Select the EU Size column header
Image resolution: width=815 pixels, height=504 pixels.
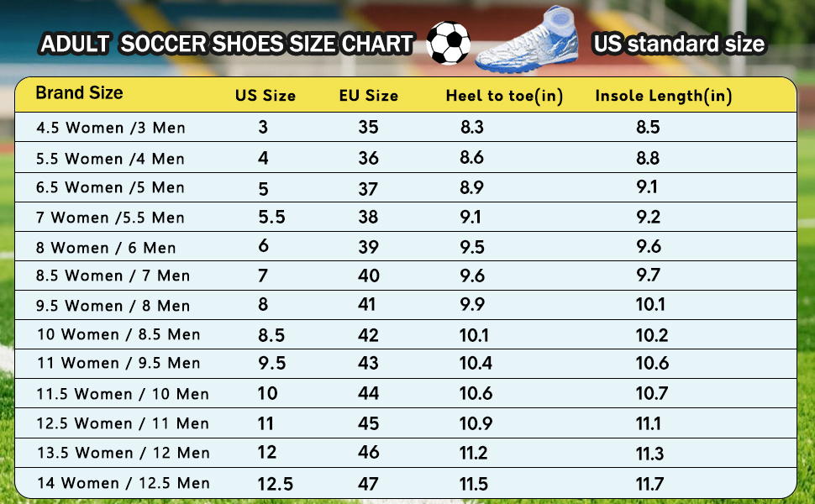[x=369, y=96]
